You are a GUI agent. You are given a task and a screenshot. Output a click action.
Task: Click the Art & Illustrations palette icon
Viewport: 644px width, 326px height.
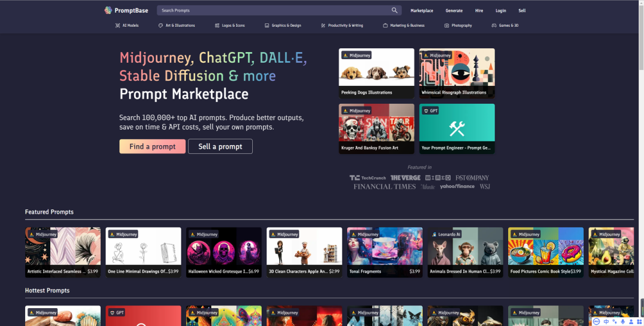pyautogui.click(x=160, y=26)
